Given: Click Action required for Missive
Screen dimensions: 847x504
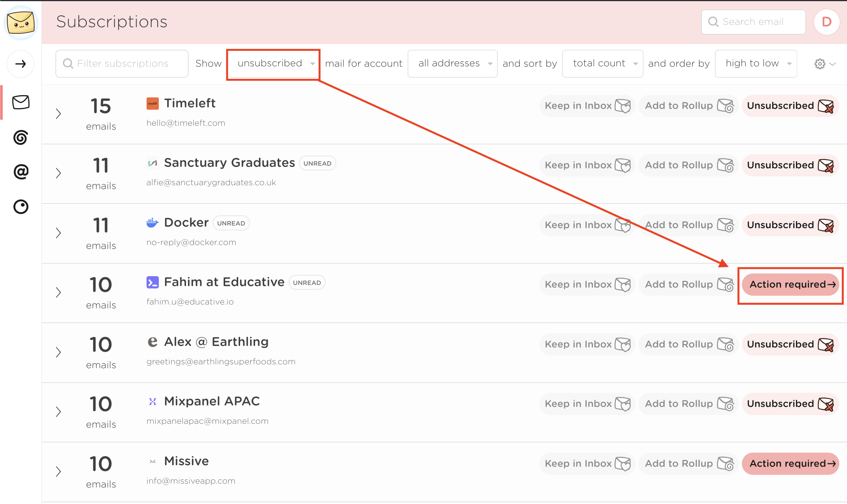Looking at the screenshot, I should click(790, 464).
